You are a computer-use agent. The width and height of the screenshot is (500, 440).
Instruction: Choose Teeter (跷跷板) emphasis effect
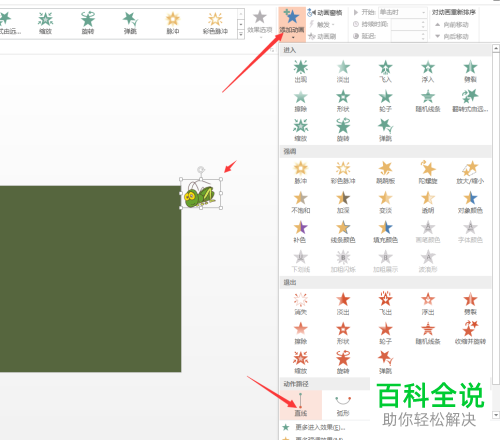pyautogui.click(x=385, y=173)
